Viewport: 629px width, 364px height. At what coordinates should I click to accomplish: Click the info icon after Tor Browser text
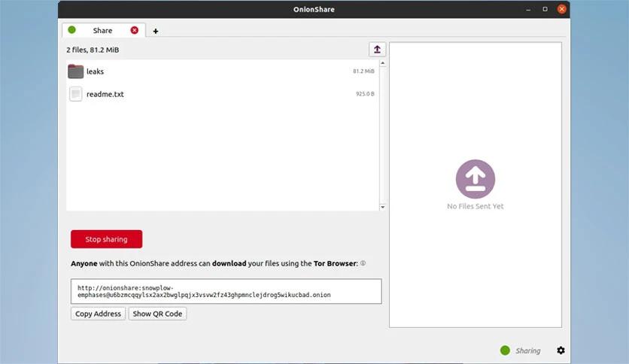[x=363, y=263]
